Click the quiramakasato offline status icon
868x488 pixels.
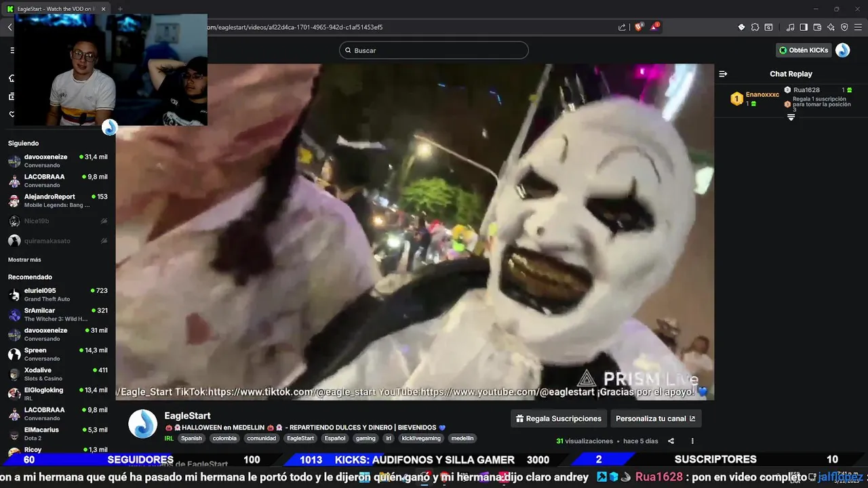pyautogui.click(x=104, y=241)
